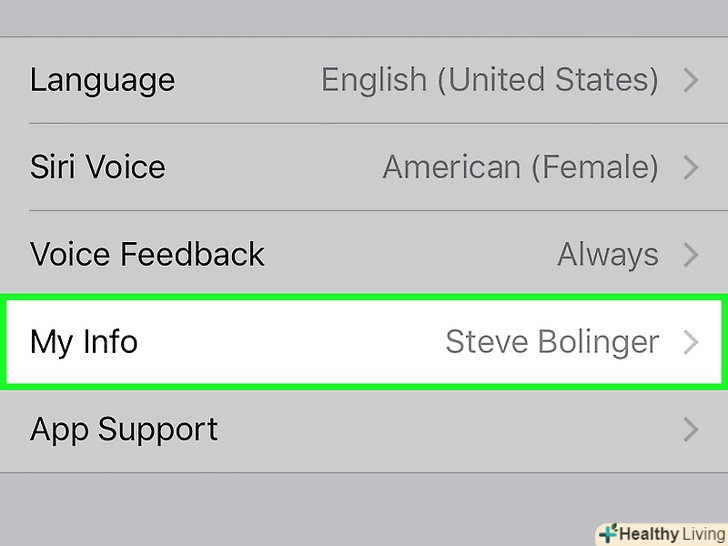Image resolution: width=728 pixels, height=546 pixels.
Task: Open the App Support label
Action: tap(124, 430)
